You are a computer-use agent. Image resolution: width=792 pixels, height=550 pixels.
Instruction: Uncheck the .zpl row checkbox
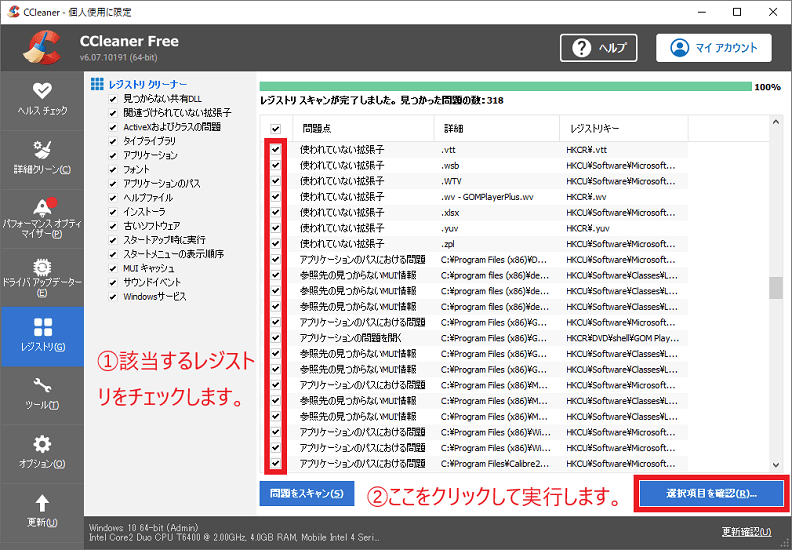(276, 244)
